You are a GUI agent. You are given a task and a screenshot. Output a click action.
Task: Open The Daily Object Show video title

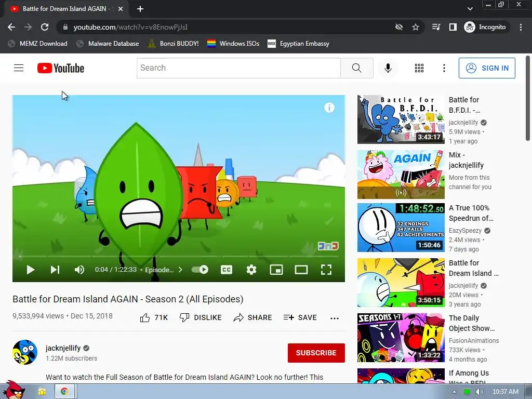click(x=472, y=323)
